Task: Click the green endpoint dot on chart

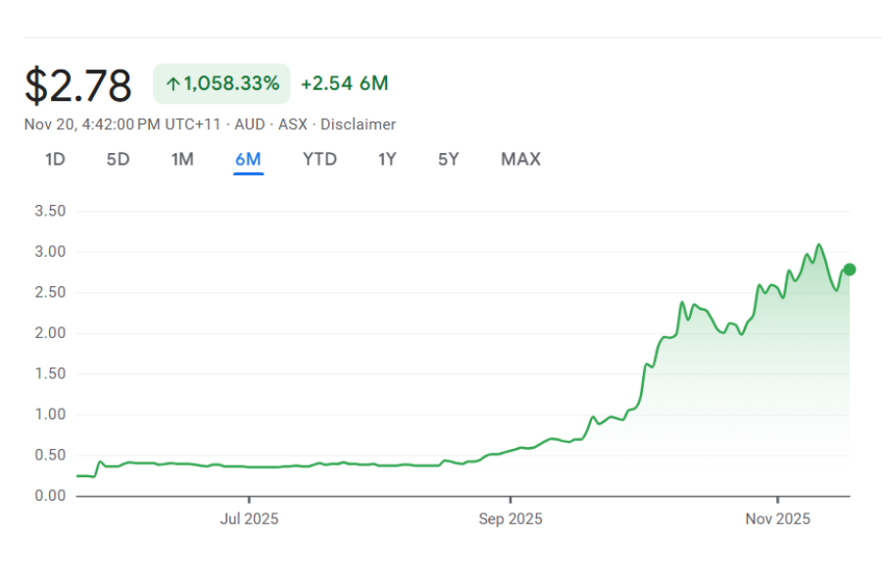Action: tap(850, 269)
